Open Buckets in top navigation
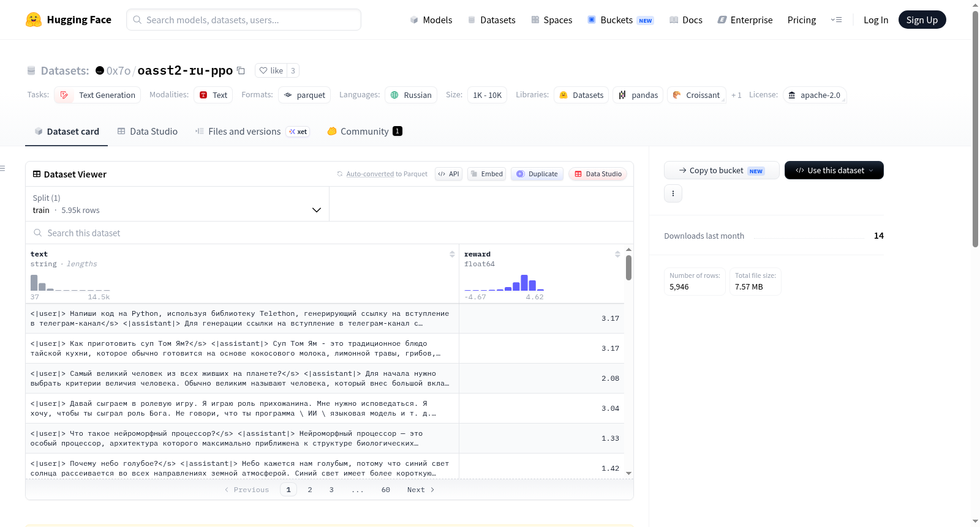The width and height of the screenshot is (980, 527). [620, 20]
